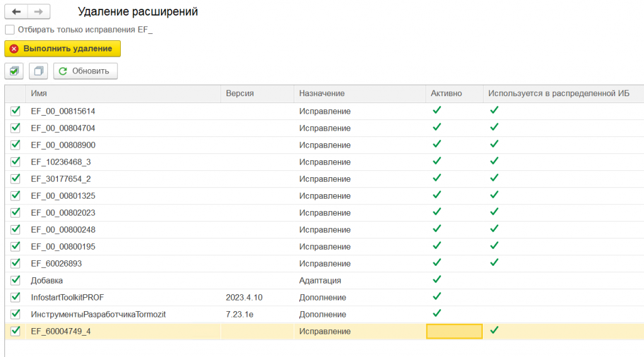The width and height of the screenshot is (644, 357).
Task: Click the 'Активно' column header
Action: point(447,93)
